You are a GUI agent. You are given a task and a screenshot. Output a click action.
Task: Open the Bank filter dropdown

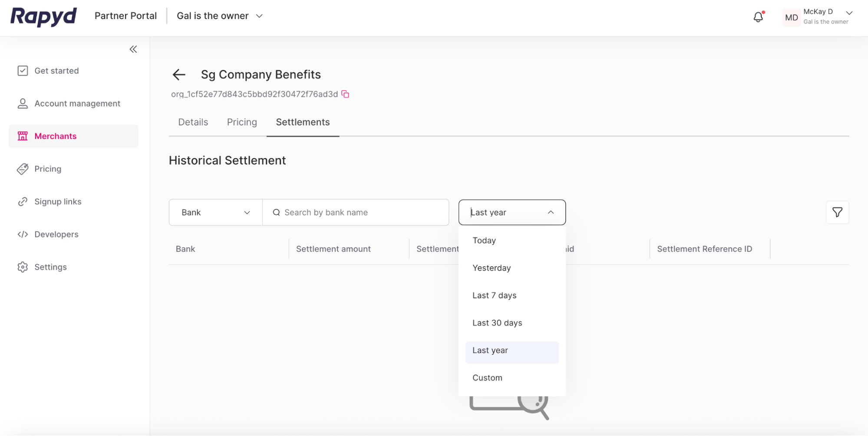(215, 212)
